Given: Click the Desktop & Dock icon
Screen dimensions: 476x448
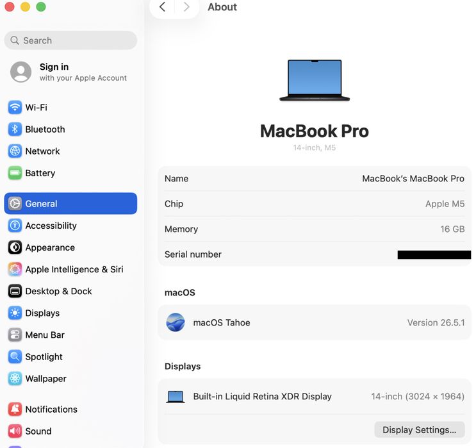Looking at the screenshot, I should 15,291.
